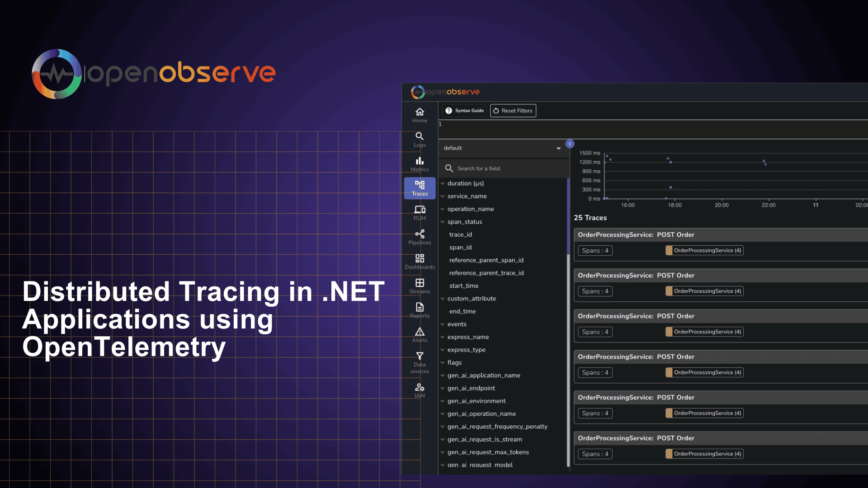Open the Syntax Guide
This screenshot has width=868, height=488.
(x=463, y=110)
